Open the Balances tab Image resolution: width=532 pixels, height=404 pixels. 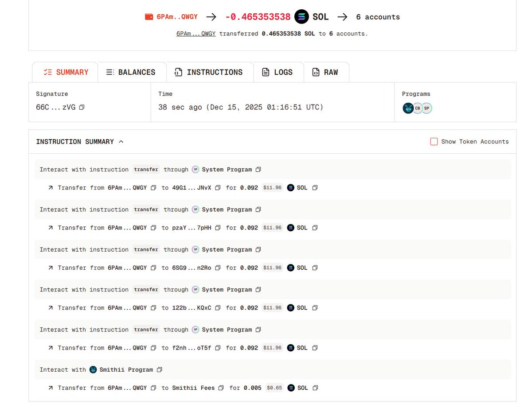132,72
